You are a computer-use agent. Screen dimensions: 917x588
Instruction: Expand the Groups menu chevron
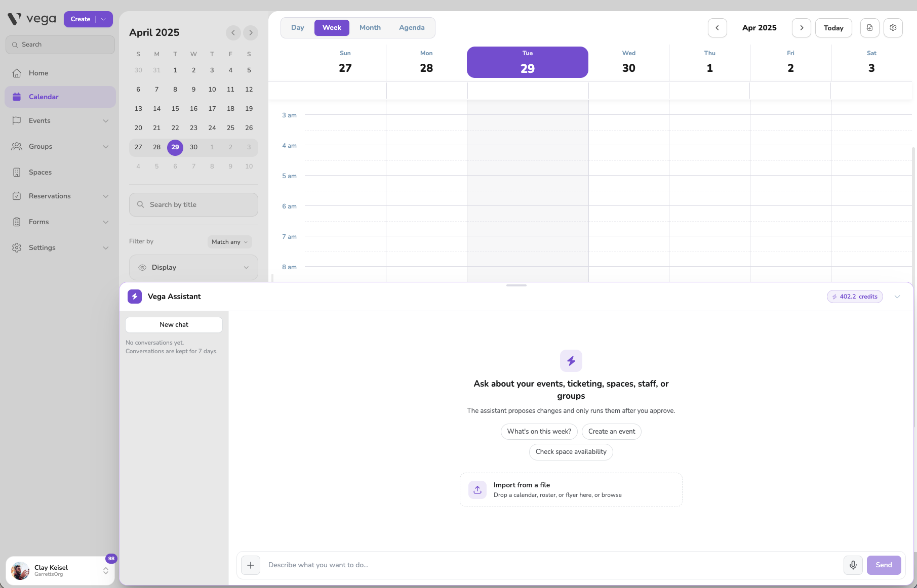point(106,146)
